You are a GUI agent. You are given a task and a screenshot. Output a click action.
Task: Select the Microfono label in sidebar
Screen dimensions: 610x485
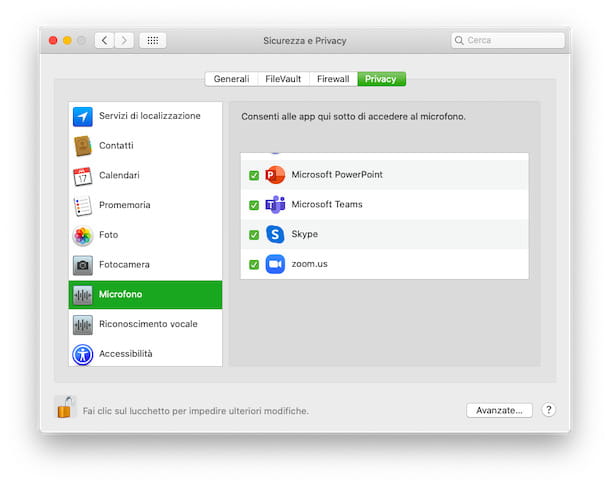121,294
